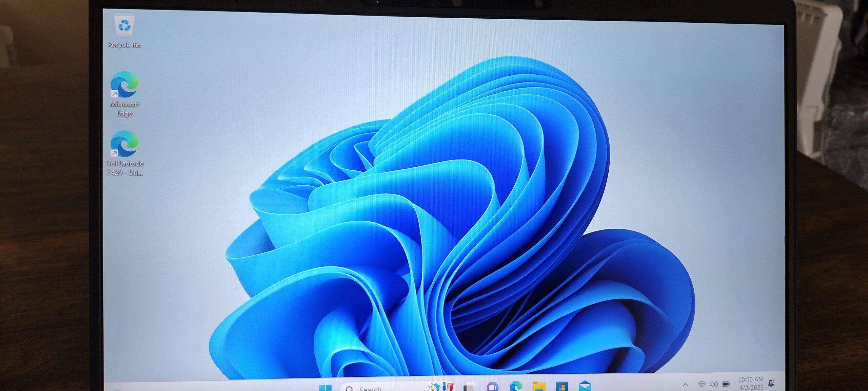The image size is (868, 391).
Task: Select the Dell Latitude 7420 shortcut icon
Action: [x=124, y=153]
